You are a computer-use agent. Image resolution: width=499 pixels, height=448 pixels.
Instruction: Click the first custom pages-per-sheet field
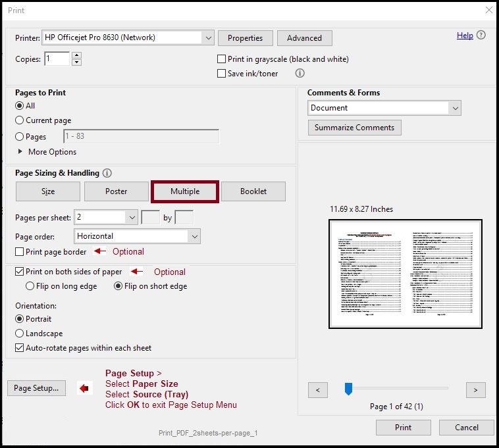click(x=150, y=218)
